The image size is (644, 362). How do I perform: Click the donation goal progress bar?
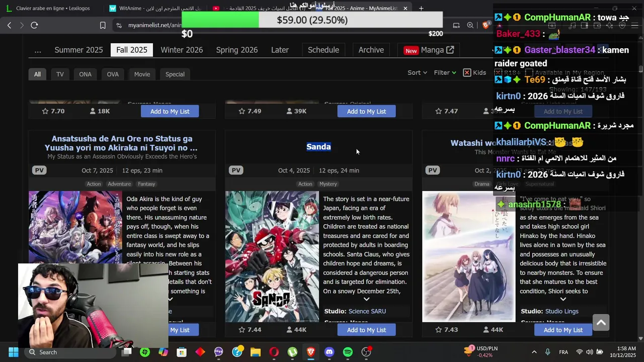pos(312,20)
